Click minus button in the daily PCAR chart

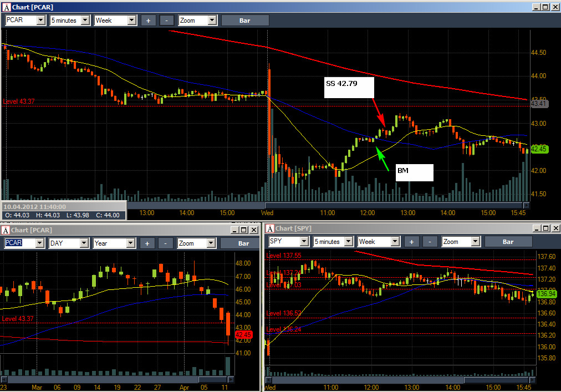pos(165,243)
